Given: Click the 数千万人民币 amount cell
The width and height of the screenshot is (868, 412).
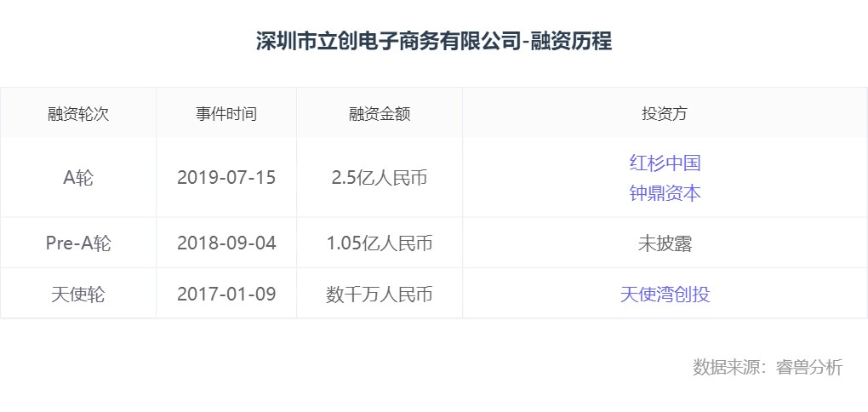Looking at the screenshot, I should pos(380,295).
